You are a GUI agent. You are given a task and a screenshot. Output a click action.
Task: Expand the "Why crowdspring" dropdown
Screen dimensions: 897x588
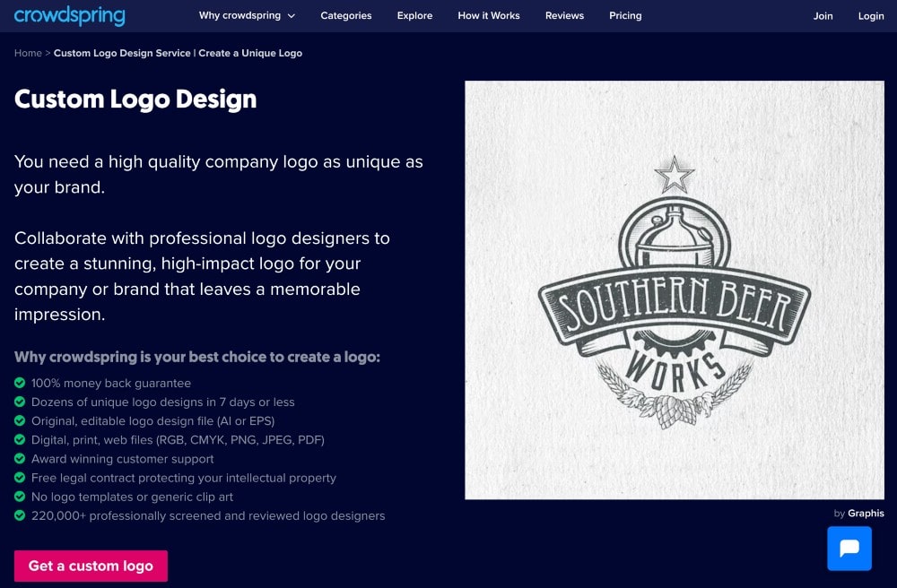click(240, 15)
